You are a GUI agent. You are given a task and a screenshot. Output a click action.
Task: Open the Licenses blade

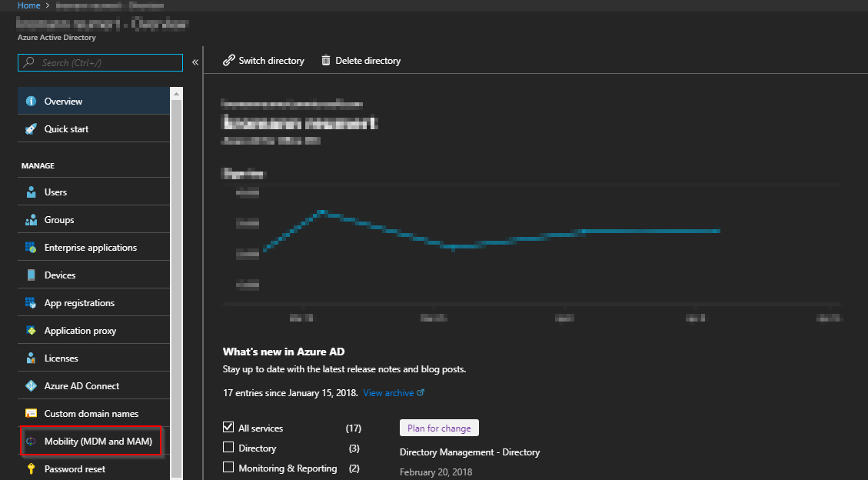[x=94, y=358]
